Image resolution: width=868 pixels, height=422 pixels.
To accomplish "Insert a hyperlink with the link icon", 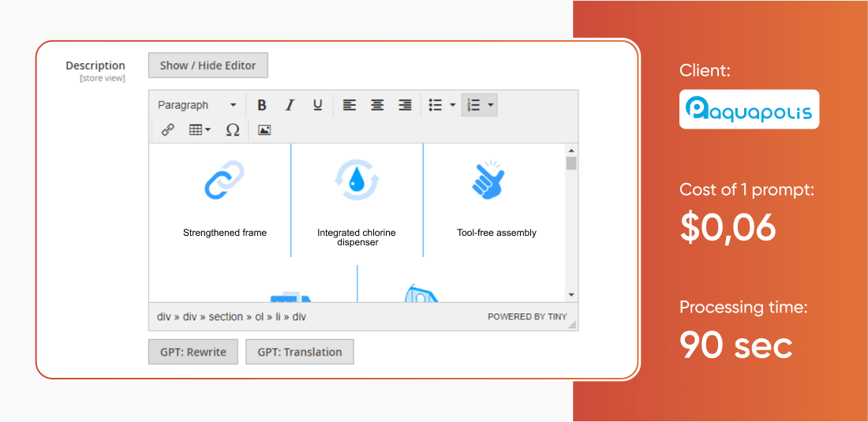I will [168, 130].
